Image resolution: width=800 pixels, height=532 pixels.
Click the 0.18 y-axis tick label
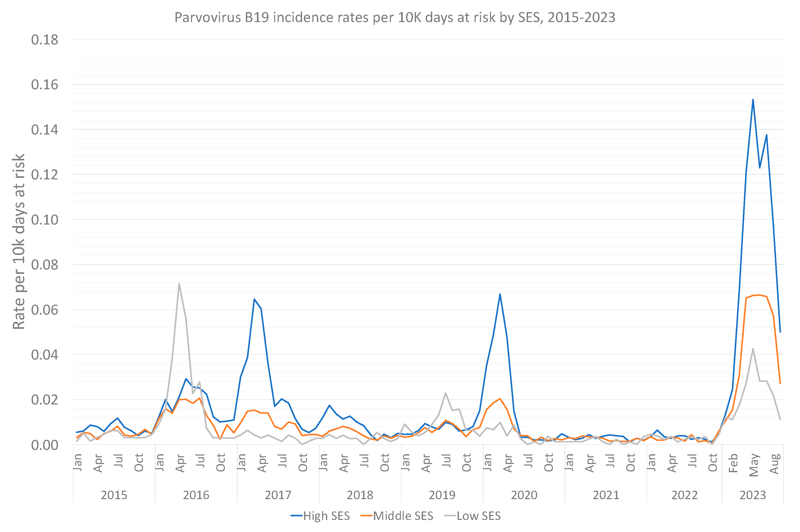44,40
